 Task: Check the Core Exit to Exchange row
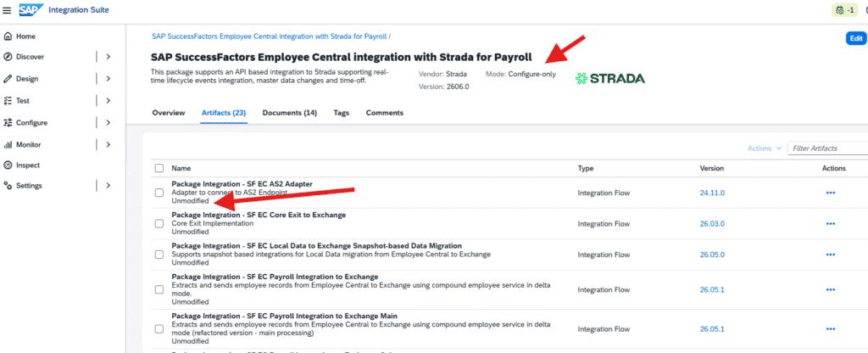[x=159, y=224]
